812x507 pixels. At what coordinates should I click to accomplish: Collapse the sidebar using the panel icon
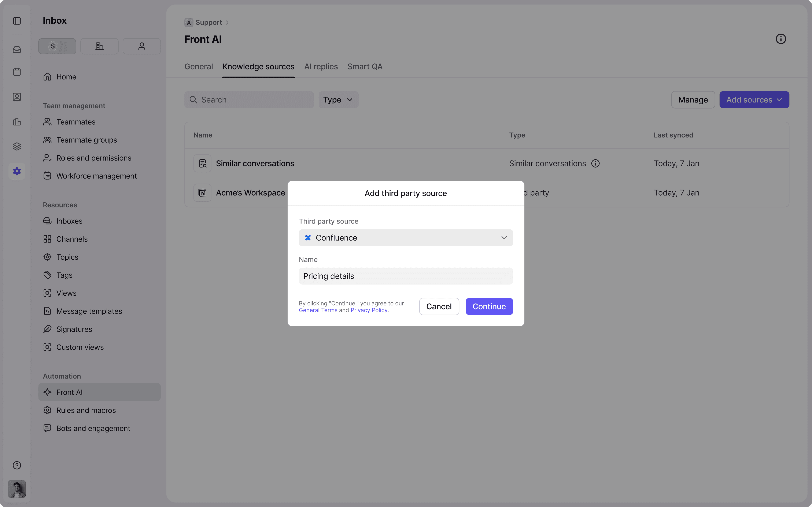click(17, 21)
